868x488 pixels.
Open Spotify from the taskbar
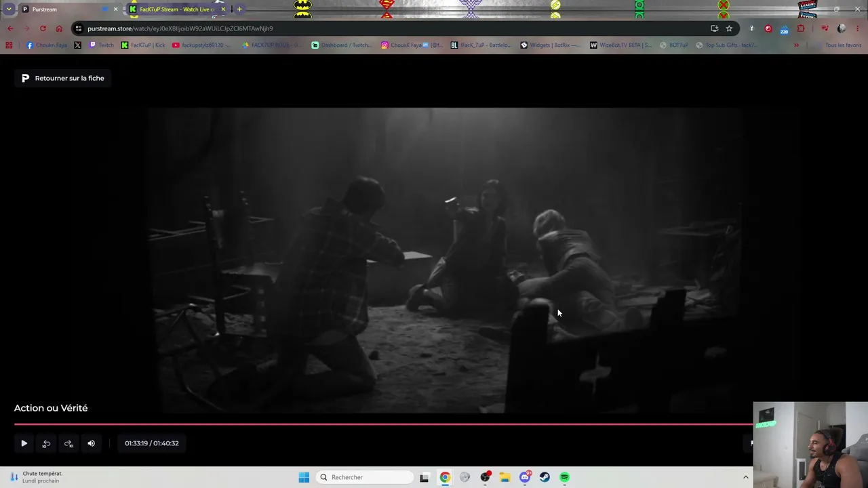point(565,477)
